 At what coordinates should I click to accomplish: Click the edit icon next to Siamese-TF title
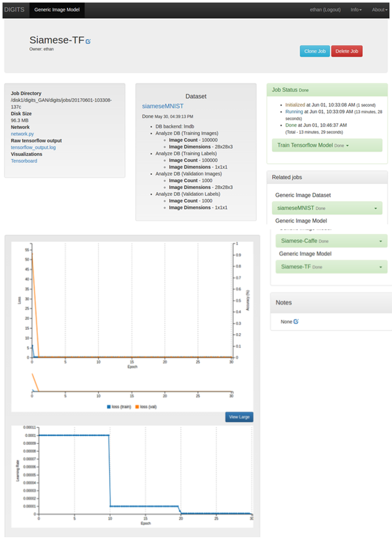click(x=88, y=42)
